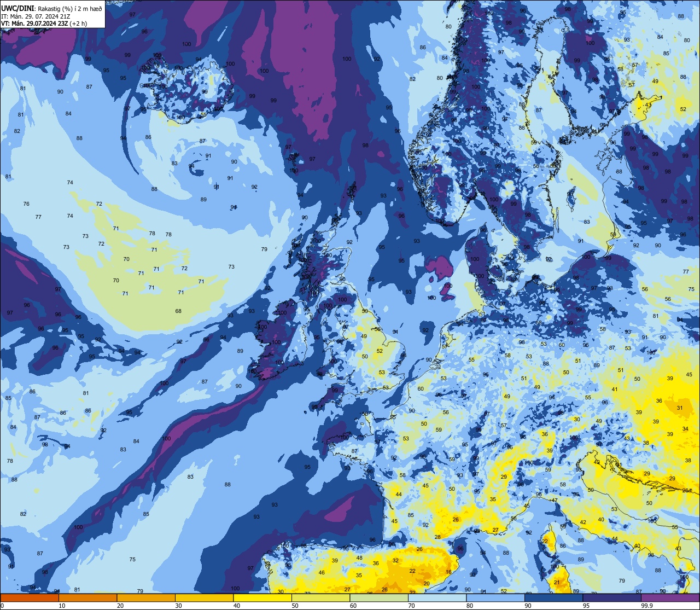Image resolution: width=700 pixels, height=610 pixels.
Task: Click the map value 34 on map
Action: coord(685,429)
